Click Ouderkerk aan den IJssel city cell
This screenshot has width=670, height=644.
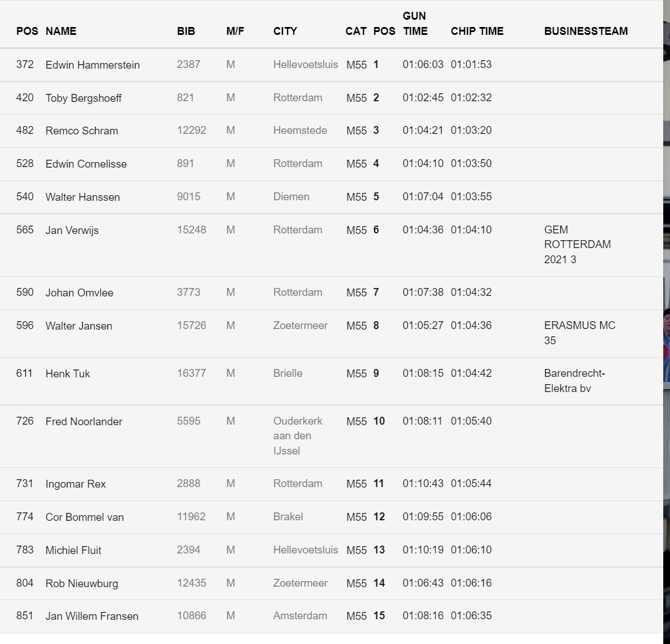coord(298,436)
